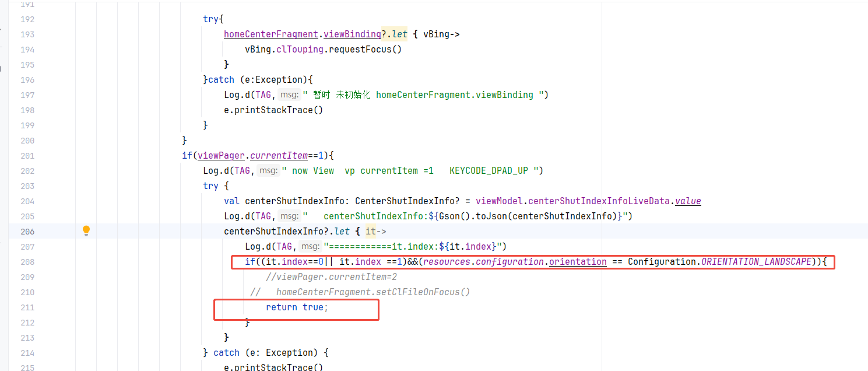Screen dimensions: 868x371
Task: Click the try keyword on line 192
Action: (x=210, y=19)
